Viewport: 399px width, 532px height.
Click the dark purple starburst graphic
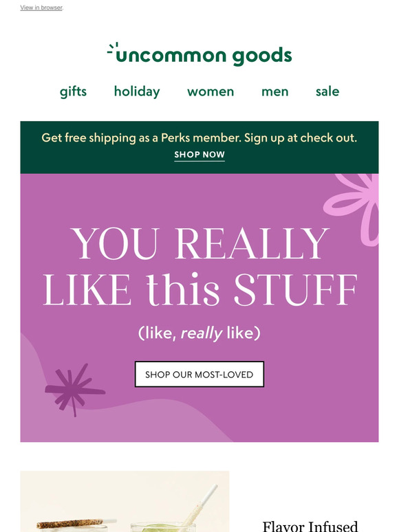pyautogui.click(x=74, y=390)
